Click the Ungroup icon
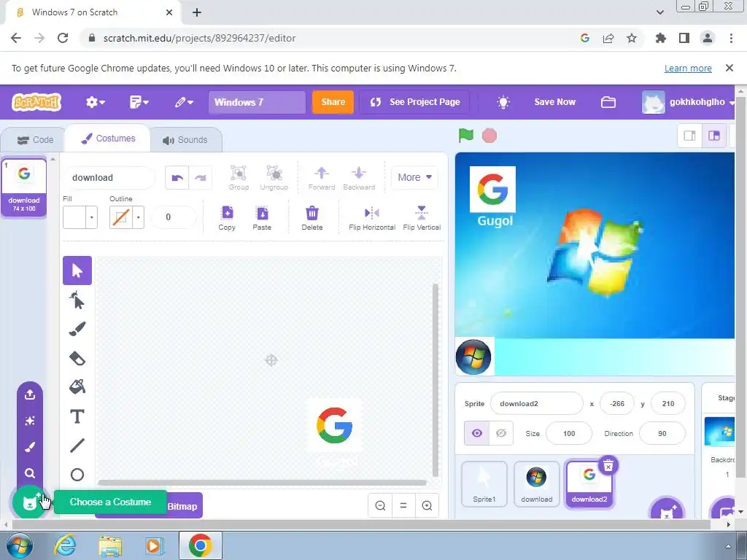 point(274,178)
